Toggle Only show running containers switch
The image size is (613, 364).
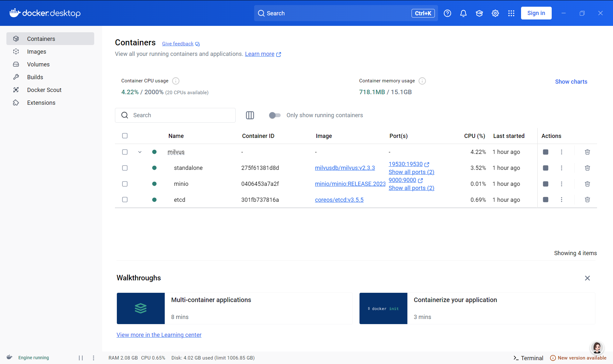pos(275,115)
